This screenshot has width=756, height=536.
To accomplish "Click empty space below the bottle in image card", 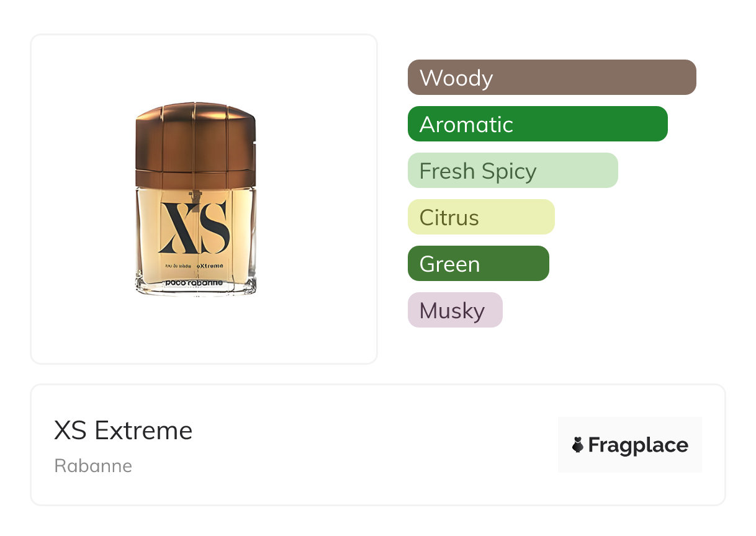I will pos(204,332).
